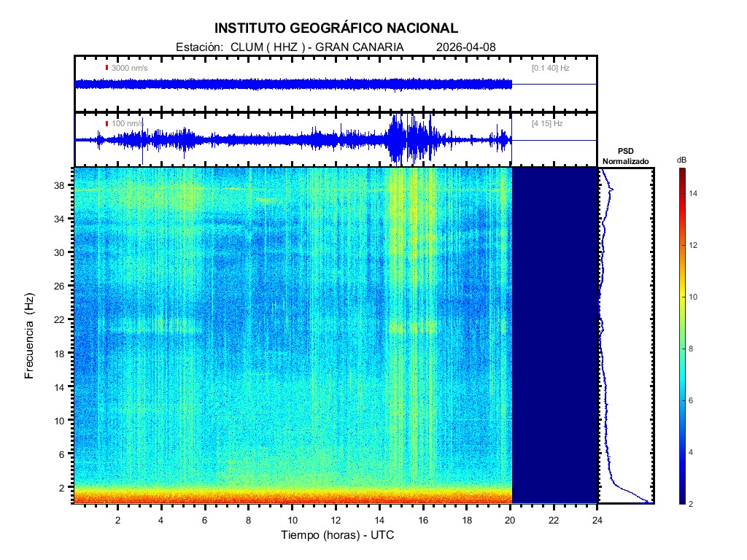
Task: Click the PSD Normalizado heading
Action: pyautogui.click(x=625, y=156)
